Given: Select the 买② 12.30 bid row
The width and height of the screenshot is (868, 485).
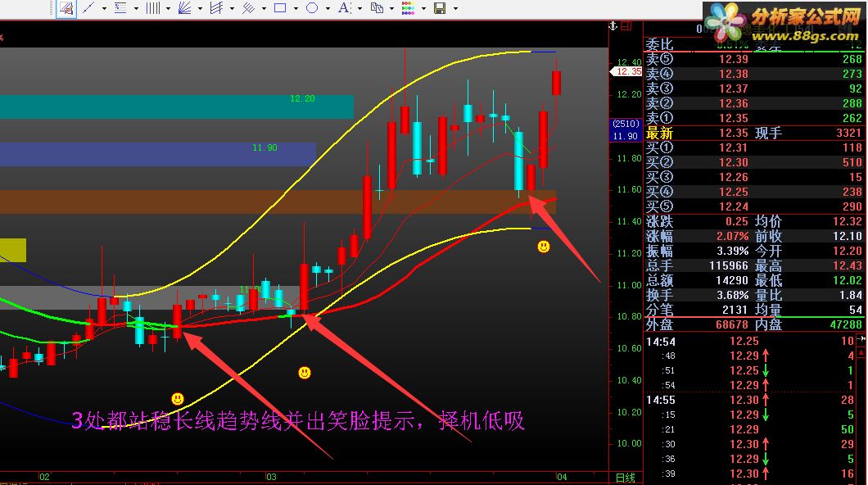Looking at the screenshot, I should click(754, 162).
